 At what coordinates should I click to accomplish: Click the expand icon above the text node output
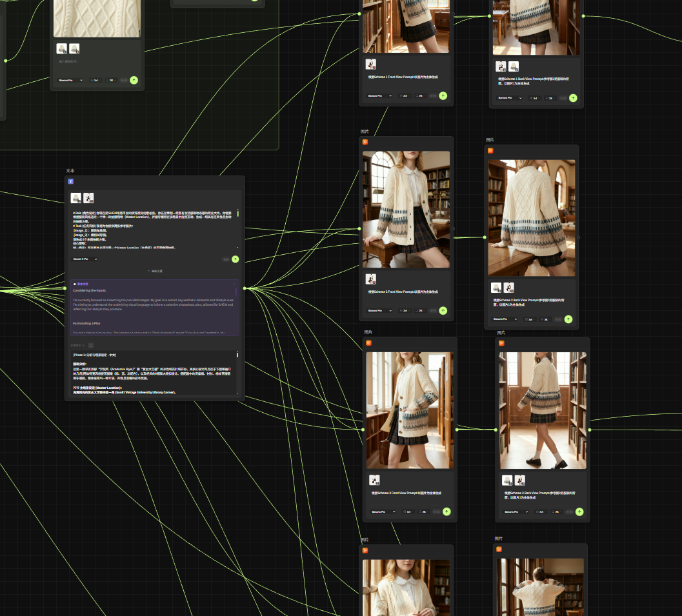tap(90, 345)
